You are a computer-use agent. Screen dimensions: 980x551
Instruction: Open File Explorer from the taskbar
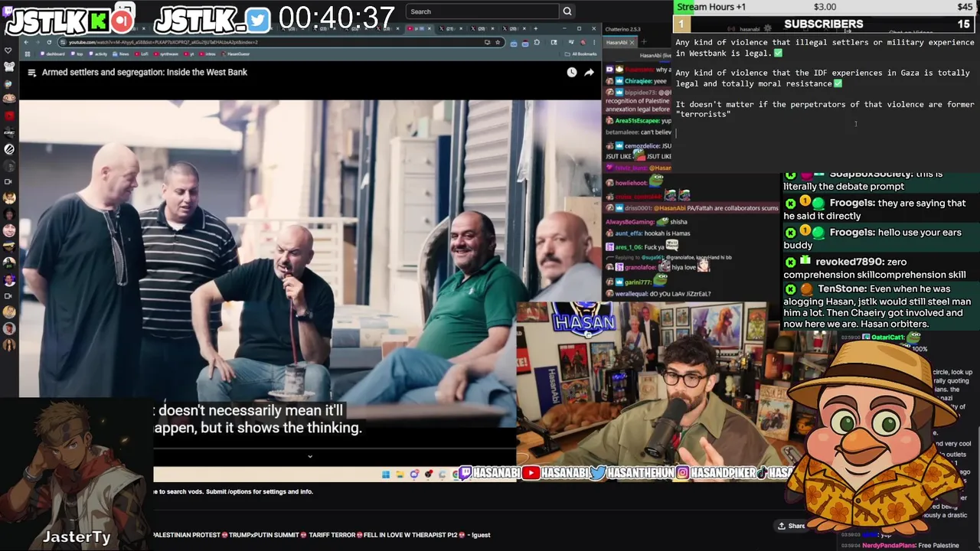click(400, 474)
